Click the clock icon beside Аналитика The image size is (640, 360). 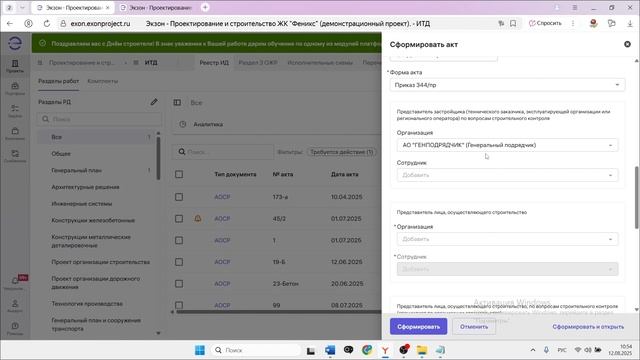click(x=183, y=124)
